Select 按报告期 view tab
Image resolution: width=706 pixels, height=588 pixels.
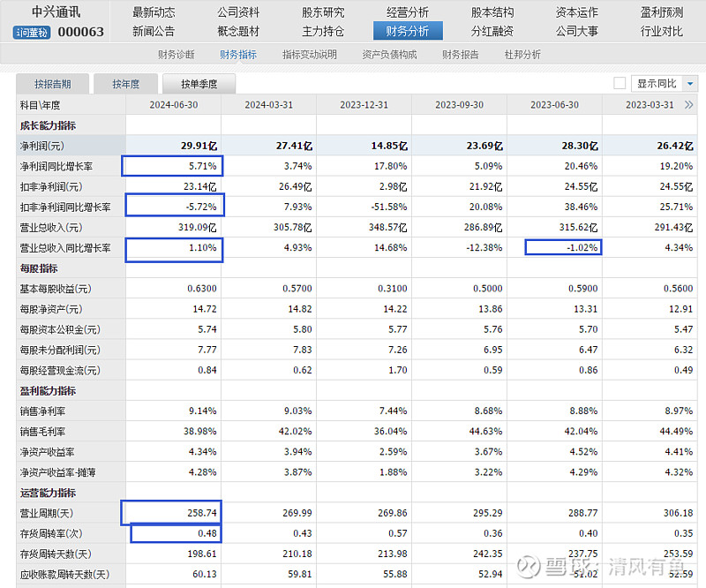53,84
